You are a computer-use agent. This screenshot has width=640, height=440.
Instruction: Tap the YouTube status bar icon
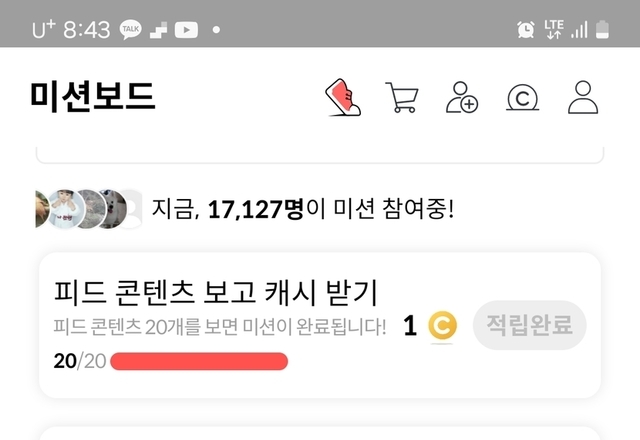coord(187,30)
